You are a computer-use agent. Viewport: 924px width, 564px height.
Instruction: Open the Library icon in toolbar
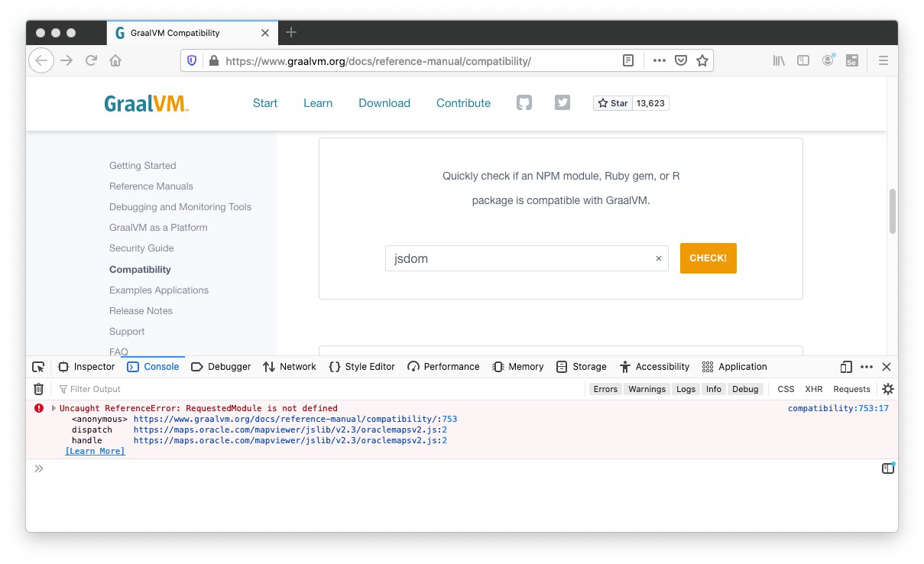coord(779,60)
